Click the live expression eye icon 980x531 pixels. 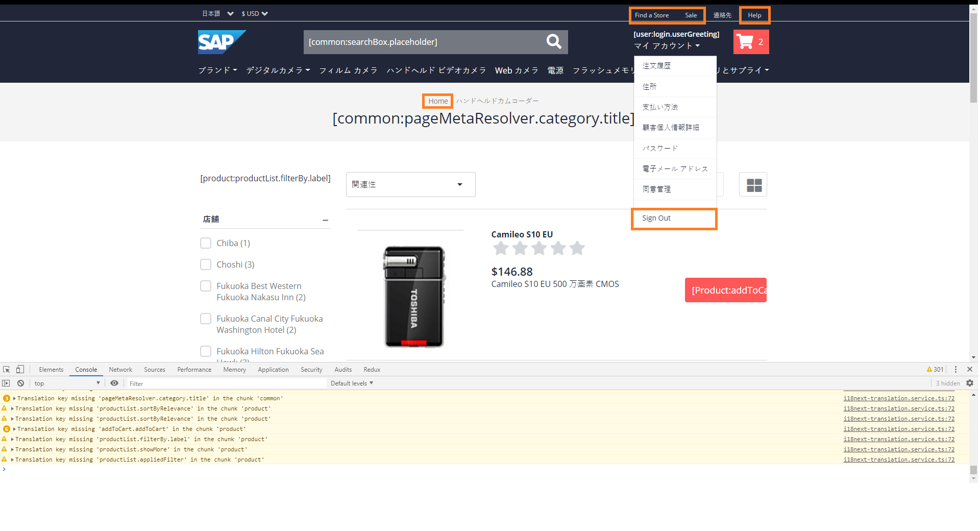[114, 383]
